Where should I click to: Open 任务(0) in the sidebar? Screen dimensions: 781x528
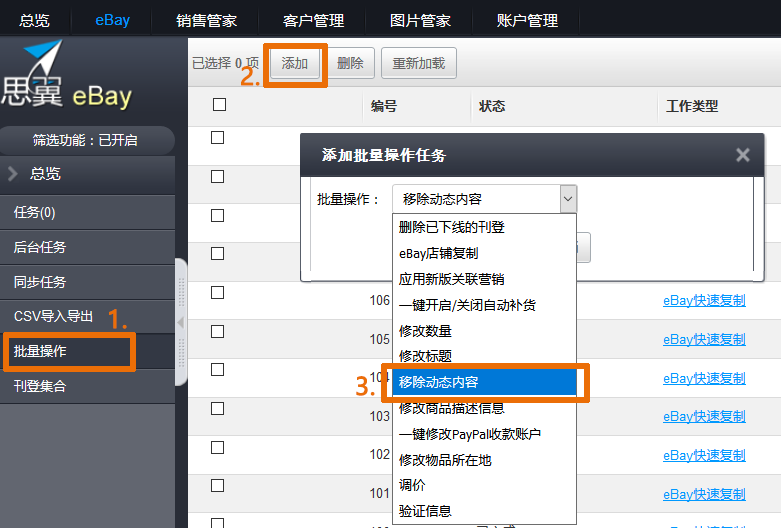[87, 212]
